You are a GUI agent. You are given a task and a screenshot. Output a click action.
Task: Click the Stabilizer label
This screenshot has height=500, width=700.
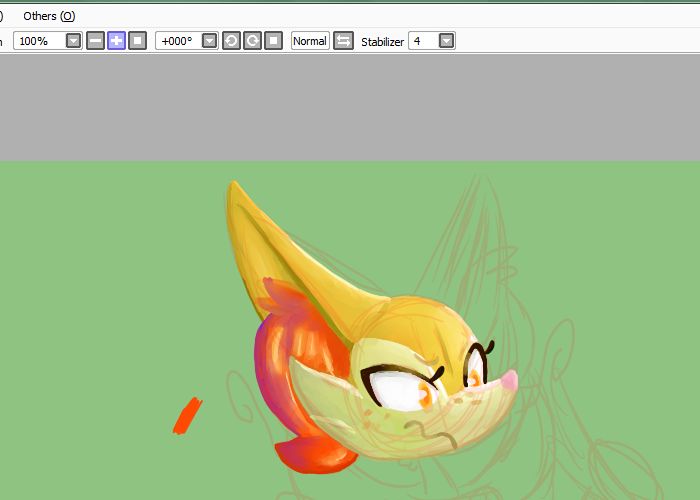383,42
